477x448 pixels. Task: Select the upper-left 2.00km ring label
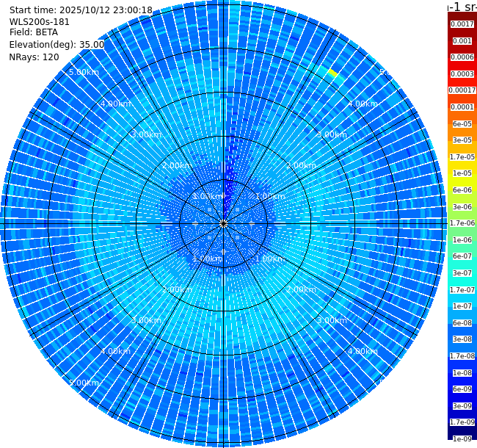click(178, 165)
